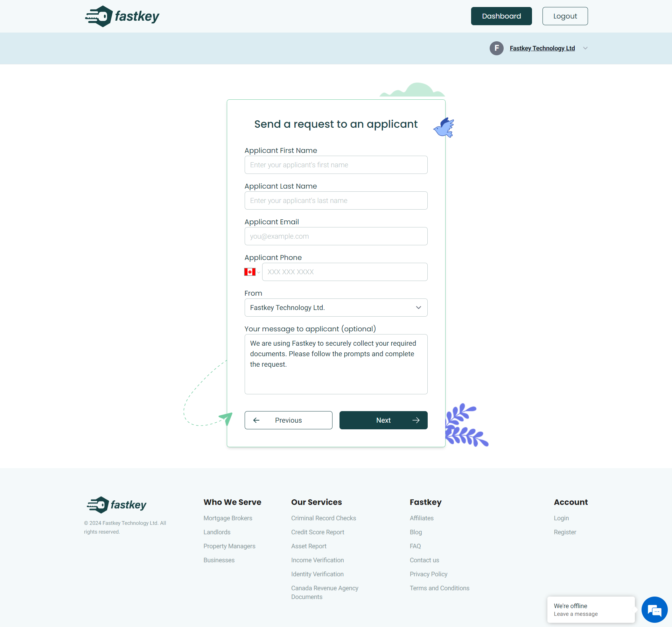Viewport: 672px width, 627px height.
Task: Click the left arrow inside Previous button
Action: (257, 420)
